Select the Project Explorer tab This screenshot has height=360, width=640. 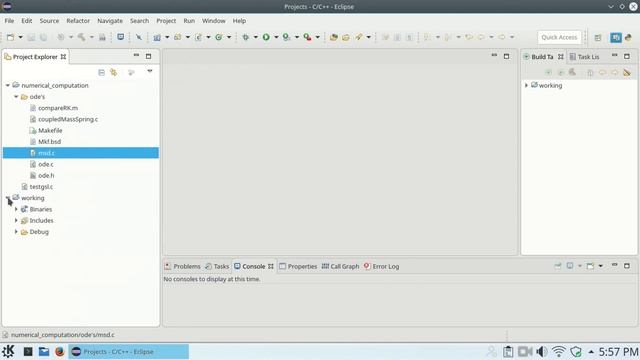[x=35, y=57]
